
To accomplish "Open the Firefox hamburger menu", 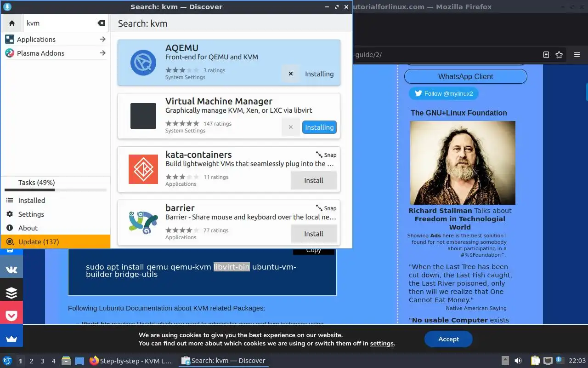I will (x=577, y=55).
